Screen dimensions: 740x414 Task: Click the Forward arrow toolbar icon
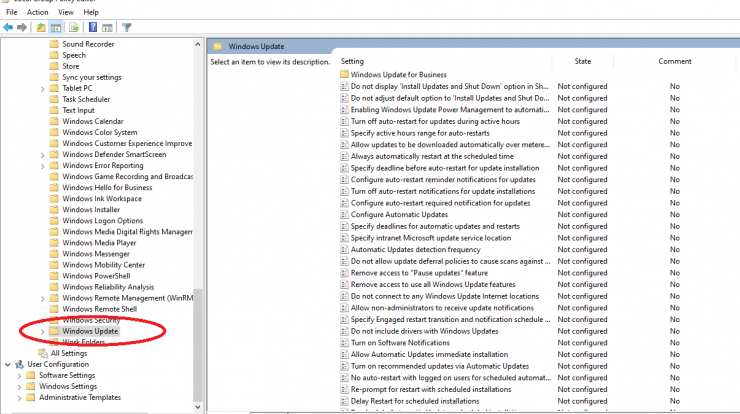click(x=22, y=27)
